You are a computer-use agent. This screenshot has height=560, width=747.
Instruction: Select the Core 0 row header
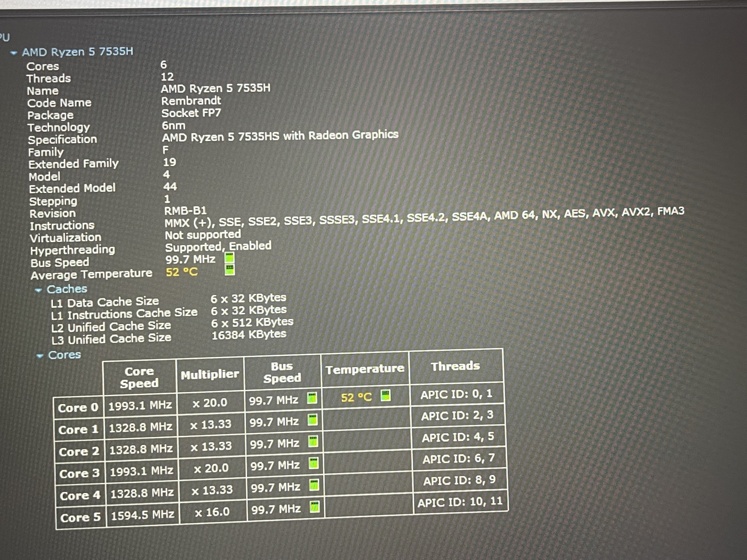78,408
